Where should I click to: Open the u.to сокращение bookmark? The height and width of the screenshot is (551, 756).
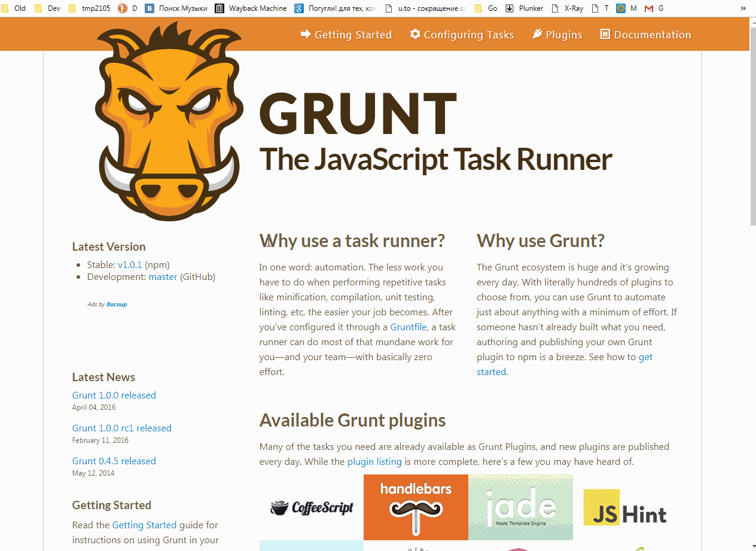(426, 8)
